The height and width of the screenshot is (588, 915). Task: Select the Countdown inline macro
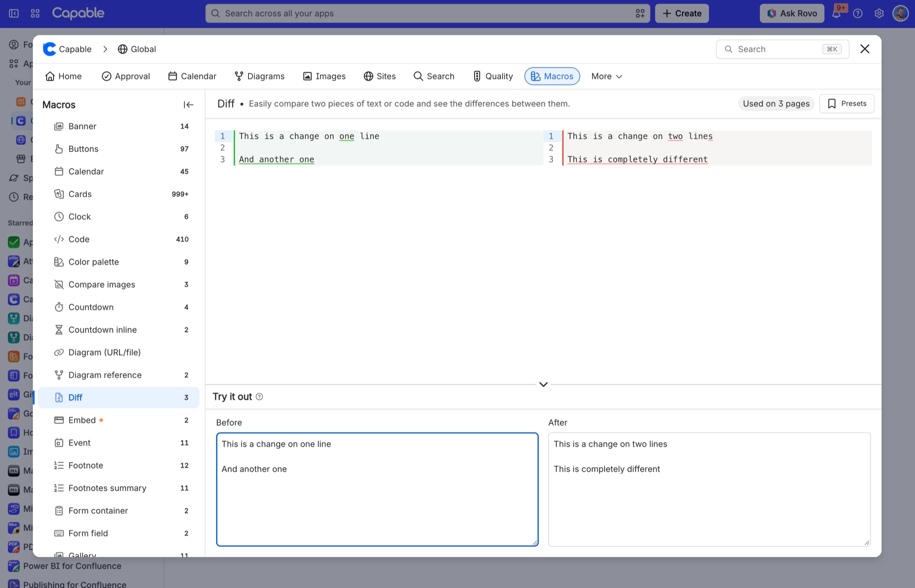[x=118, y=330]
